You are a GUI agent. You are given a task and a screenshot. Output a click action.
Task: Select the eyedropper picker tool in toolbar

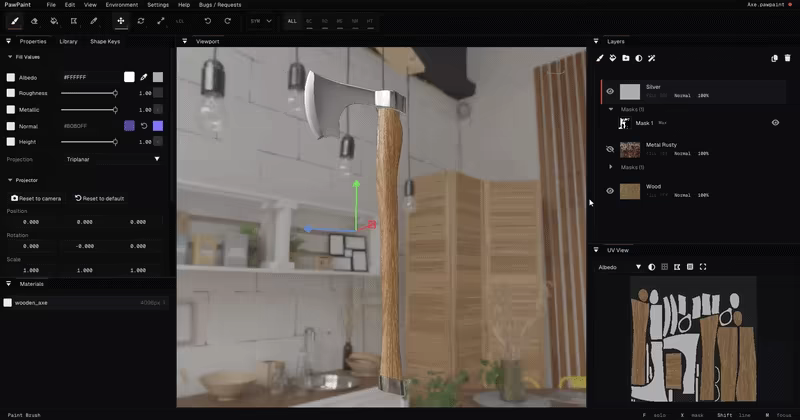(x=94, y=21)
